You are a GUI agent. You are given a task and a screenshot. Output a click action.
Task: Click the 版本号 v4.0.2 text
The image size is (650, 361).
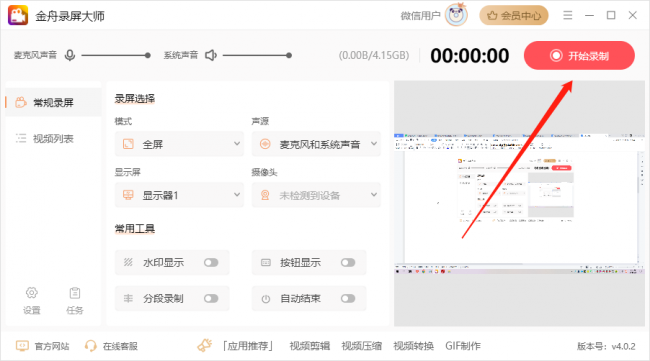tap(606, 346)
